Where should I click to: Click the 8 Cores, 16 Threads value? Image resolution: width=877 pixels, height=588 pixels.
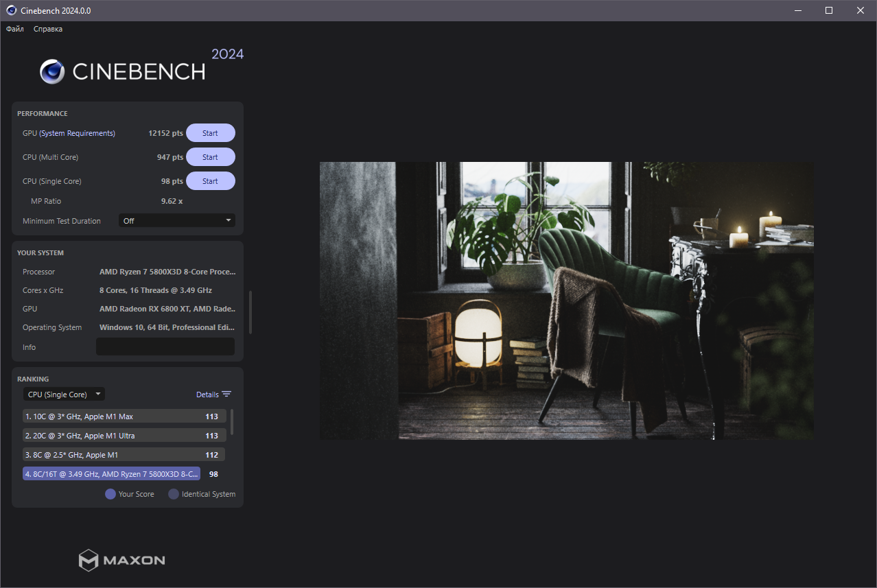click(x=156, y=290)
